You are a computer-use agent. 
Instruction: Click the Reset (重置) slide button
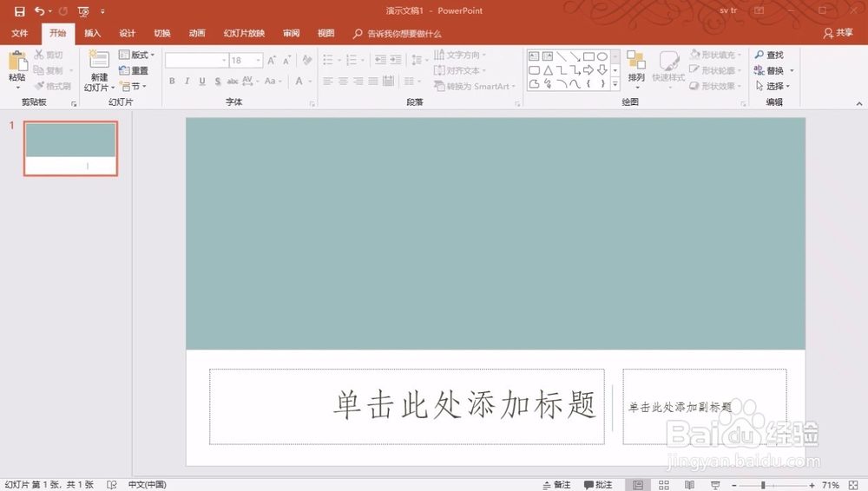[134, 70]
